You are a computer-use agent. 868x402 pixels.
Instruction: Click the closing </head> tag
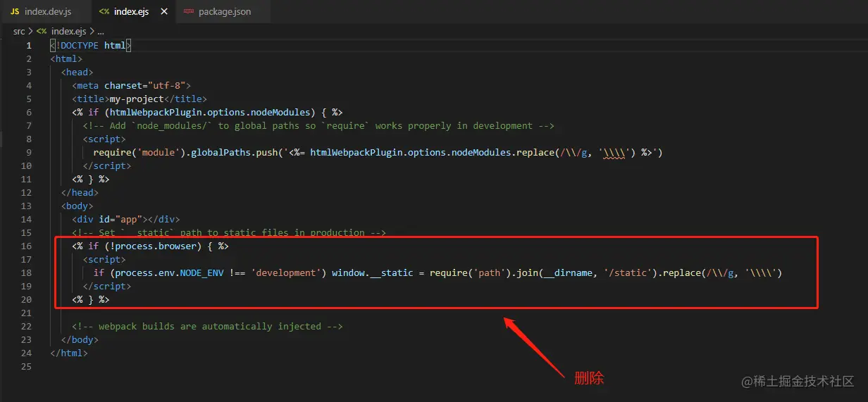point(80,193)
